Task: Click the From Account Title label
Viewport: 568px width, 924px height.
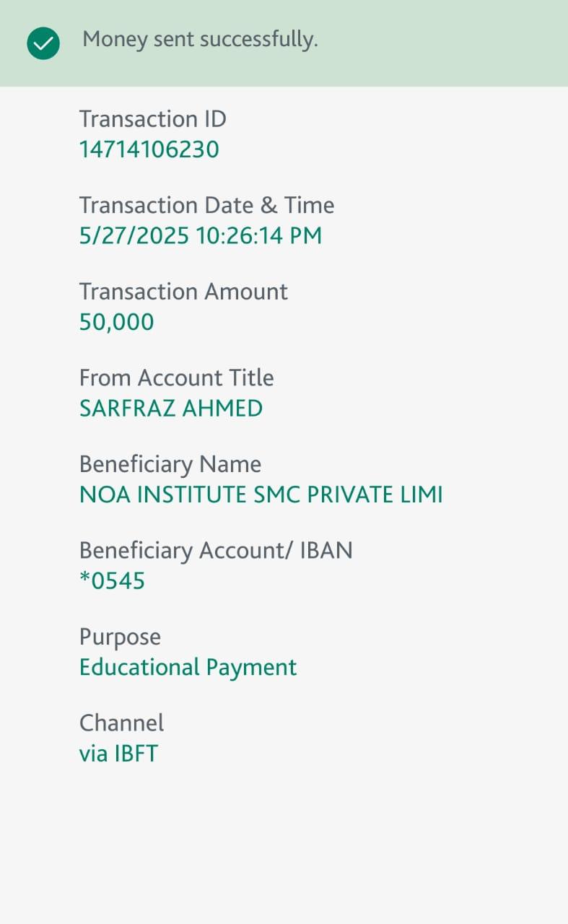Action: point(176,378)
